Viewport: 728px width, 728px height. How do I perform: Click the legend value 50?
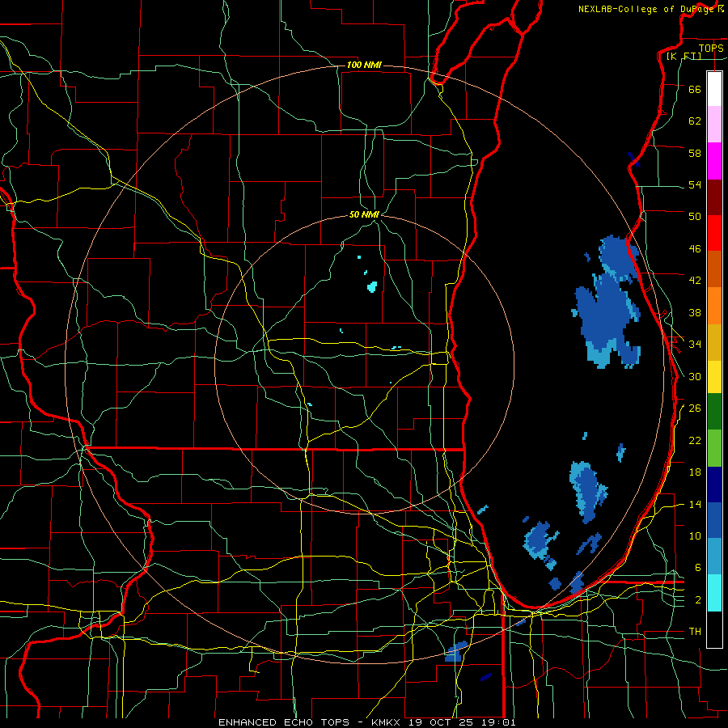(695, 217)
